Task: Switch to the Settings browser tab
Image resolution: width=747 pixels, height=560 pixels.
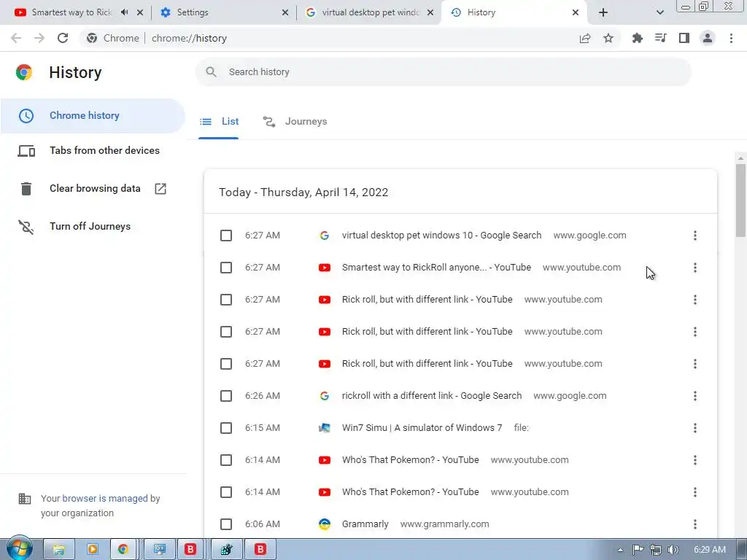Action: pyautogui.click(x=224, y=12)
